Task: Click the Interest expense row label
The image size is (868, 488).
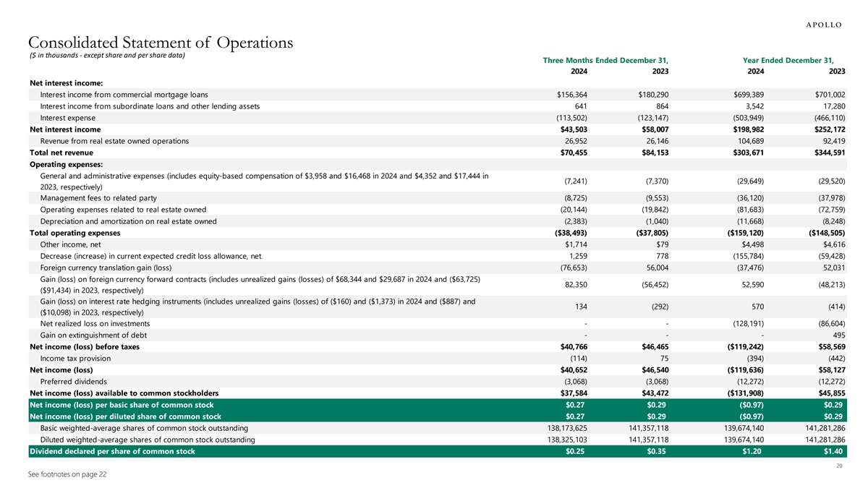Action: click(x=67, y=118)
